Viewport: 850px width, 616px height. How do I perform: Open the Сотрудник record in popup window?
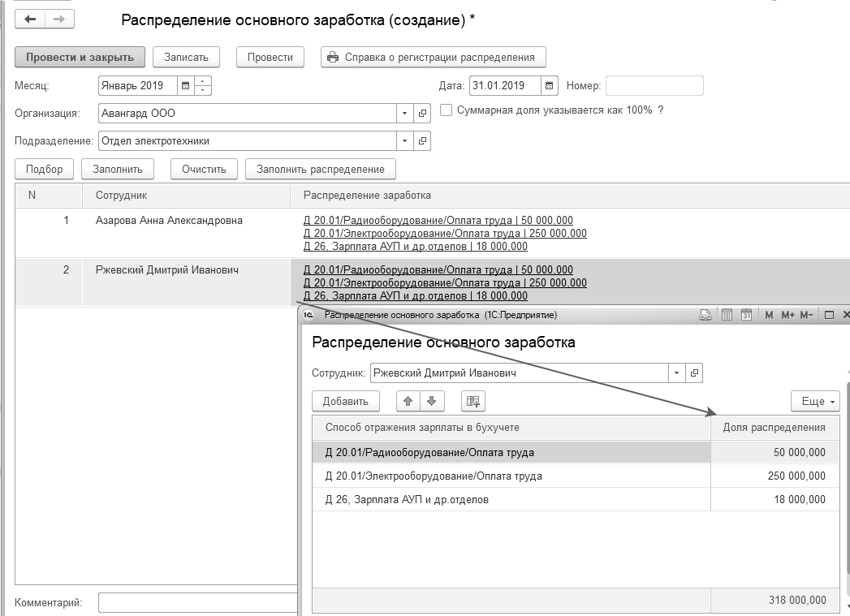[694, 373]
